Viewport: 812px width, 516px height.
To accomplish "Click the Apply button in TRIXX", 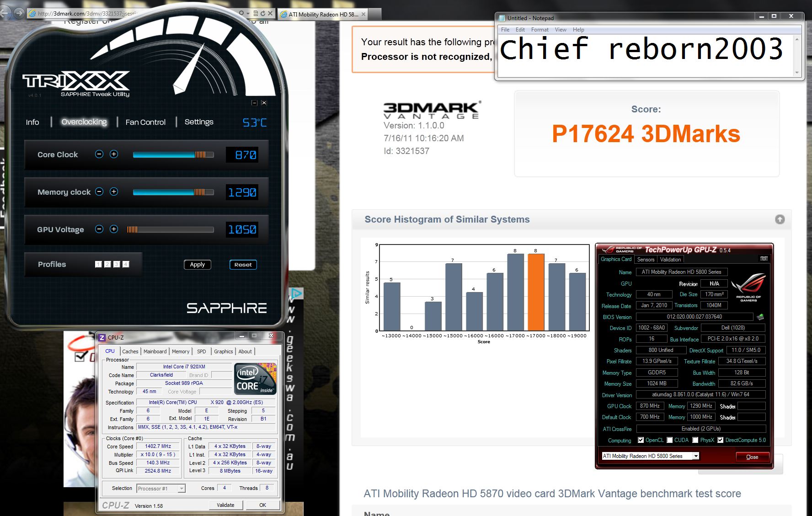I will [198, 264].
